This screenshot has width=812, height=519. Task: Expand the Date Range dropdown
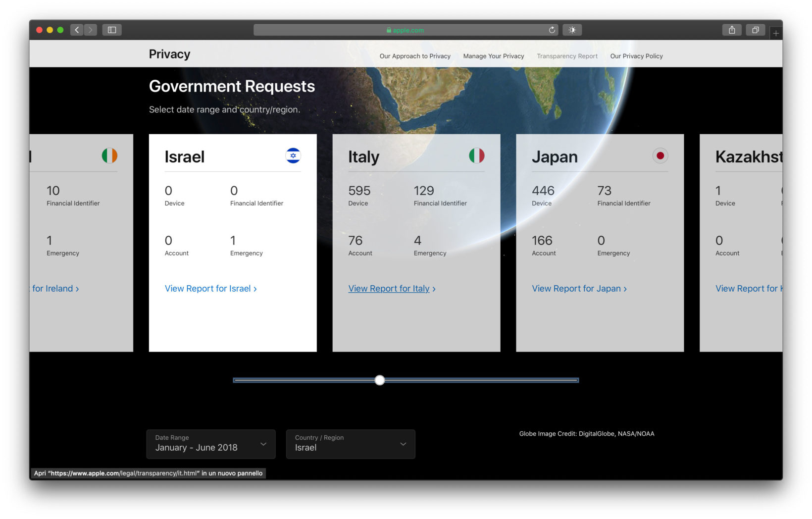[211, 444]
